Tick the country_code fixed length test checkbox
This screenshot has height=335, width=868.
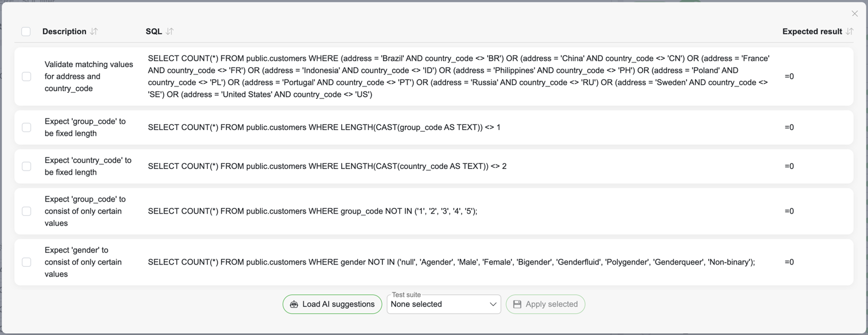point(26,167)
